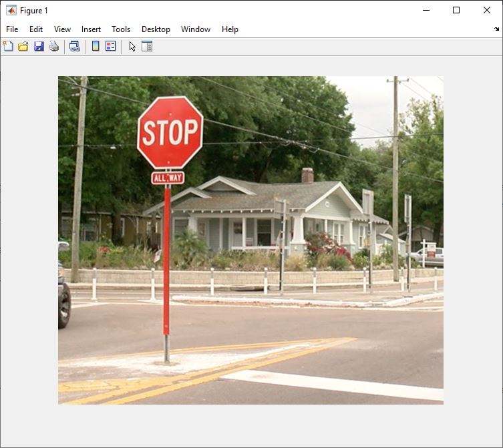The width and height of the screenshot is (503, 448).
Task: Open the Edit menu
Action: click(36, 29)
